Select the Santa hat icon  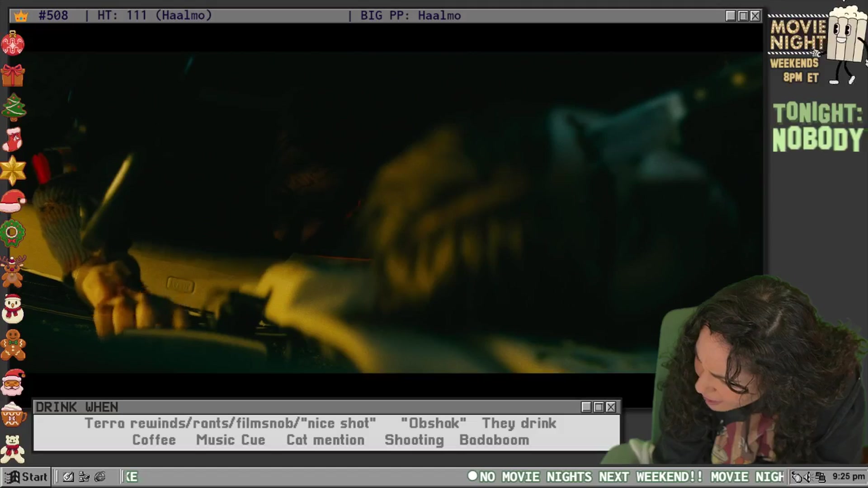(13, 201)
